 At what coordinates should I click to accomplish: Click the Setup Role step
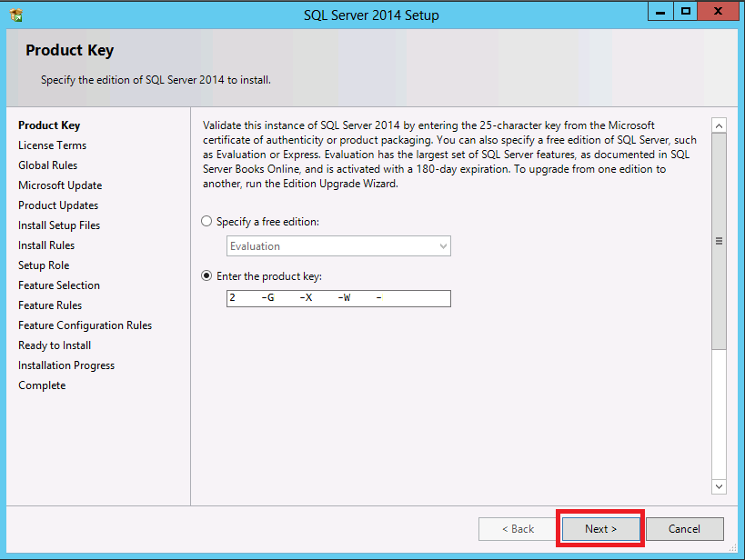coord(44,265)
